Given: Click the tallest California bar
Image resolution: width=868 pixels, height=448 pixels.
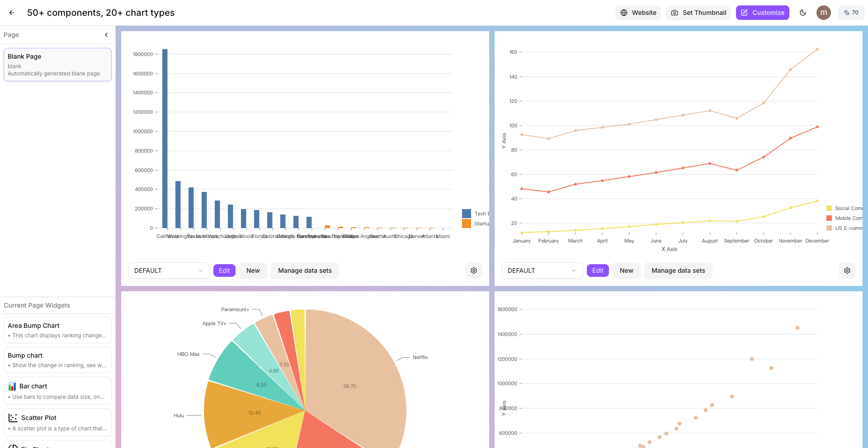Looking at the screenshot, I should (x=165, y=139).
